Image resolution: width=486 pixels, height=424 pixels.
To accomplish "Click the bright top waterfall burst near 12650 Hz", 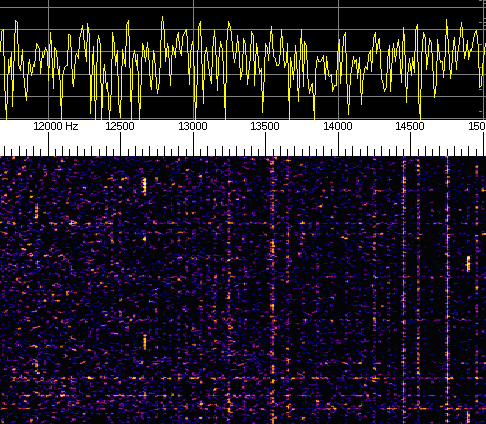I will (144, 186).
